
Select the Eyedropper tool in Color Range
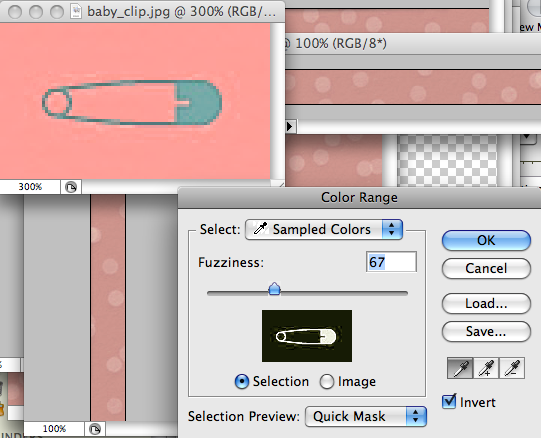[x=460, y=368]
